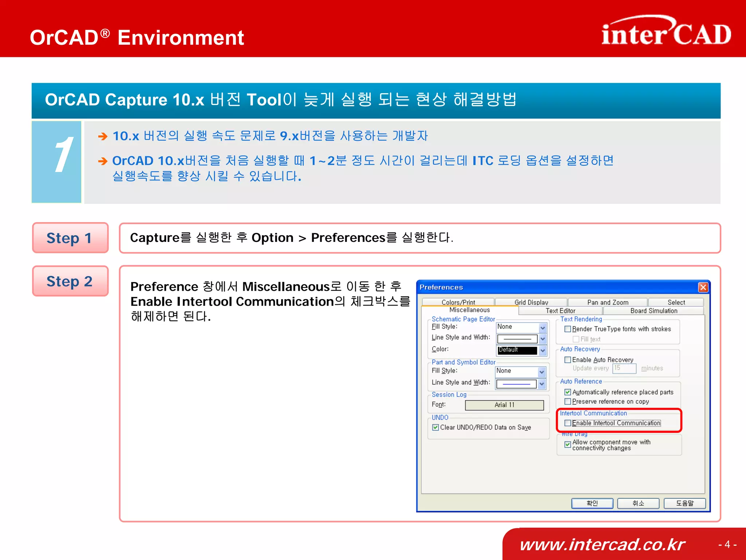Toggle Clear UNDO/REDO Data on Save
The image size is (746, 560).
436,427
